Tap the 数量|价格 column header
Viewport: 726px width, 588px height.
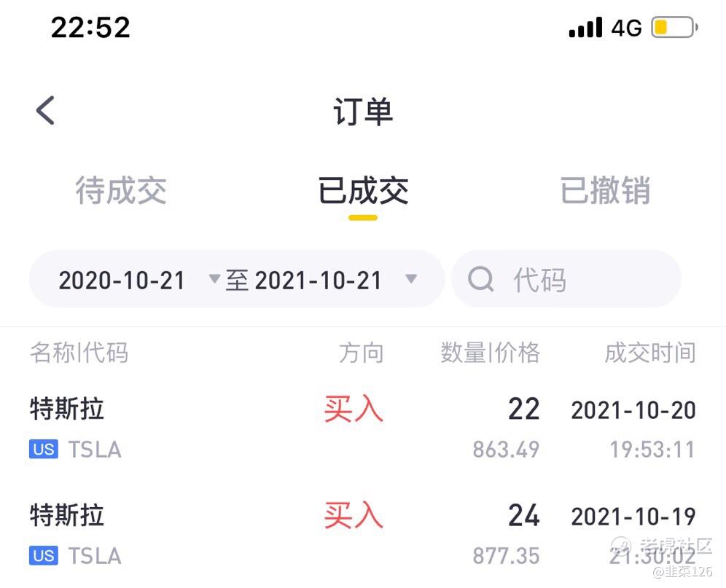[x=490, y=353]
